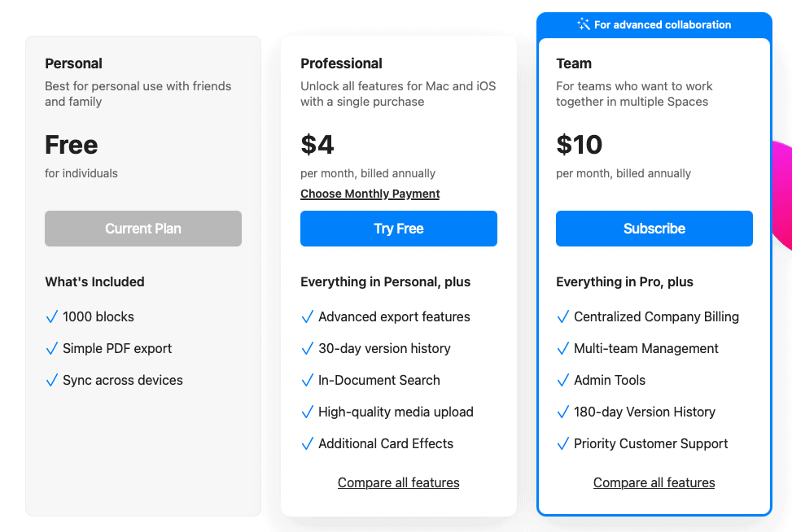Viewport: 792px width, 532px height.
Task: Open Compare all features under Team
Action: (654, 482)
